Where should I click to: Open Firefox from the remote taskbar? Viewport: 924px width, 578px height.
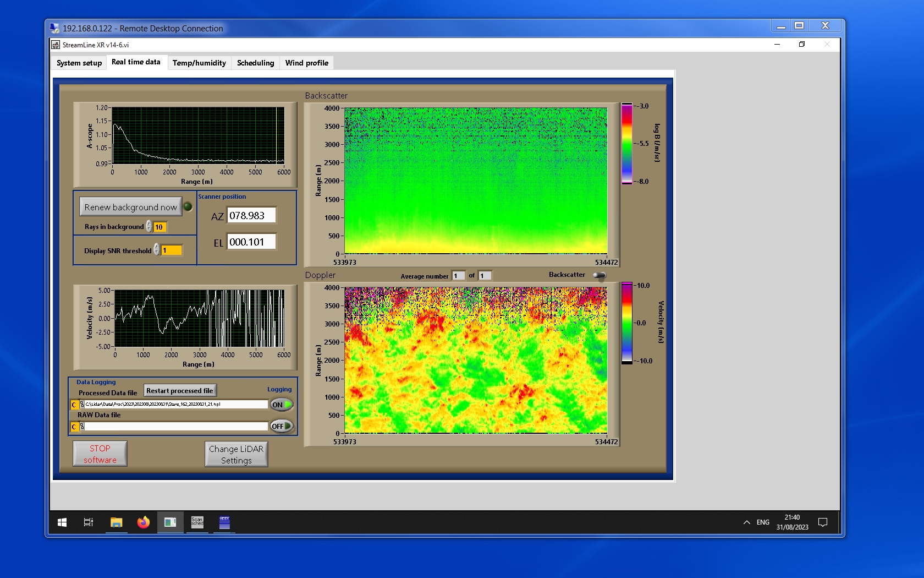point(144,522)
